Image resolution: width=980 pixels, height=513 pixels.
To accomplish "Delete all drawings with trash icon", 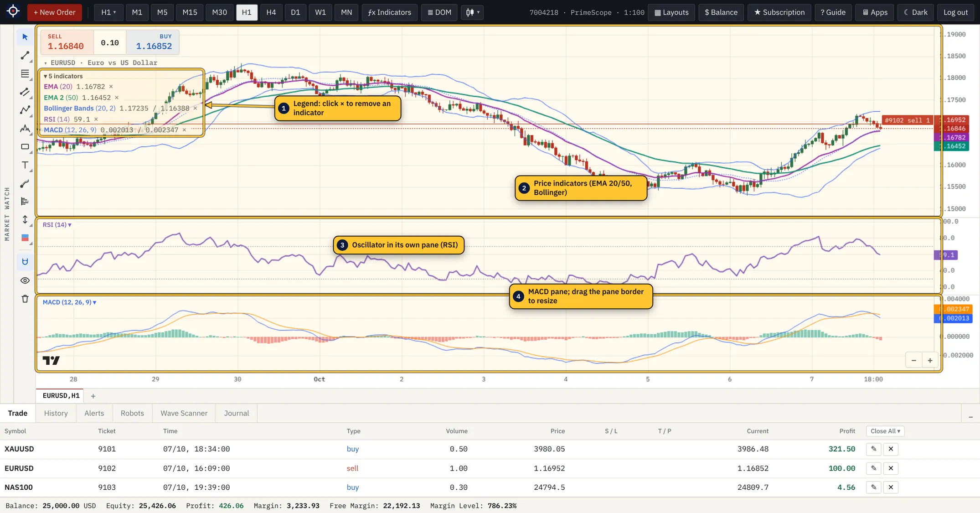I will [x=25, y=299].
